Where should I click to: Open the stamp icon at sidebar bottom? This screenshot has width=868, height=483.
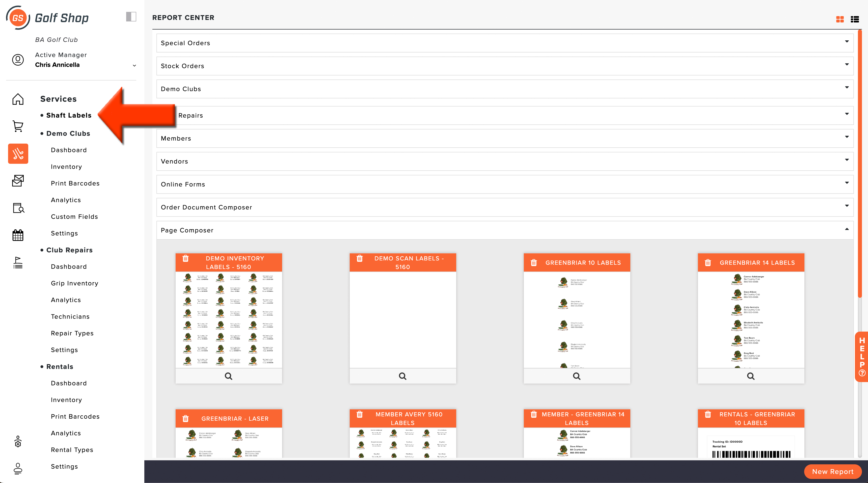pyautogui.click(x=18, y=469)
